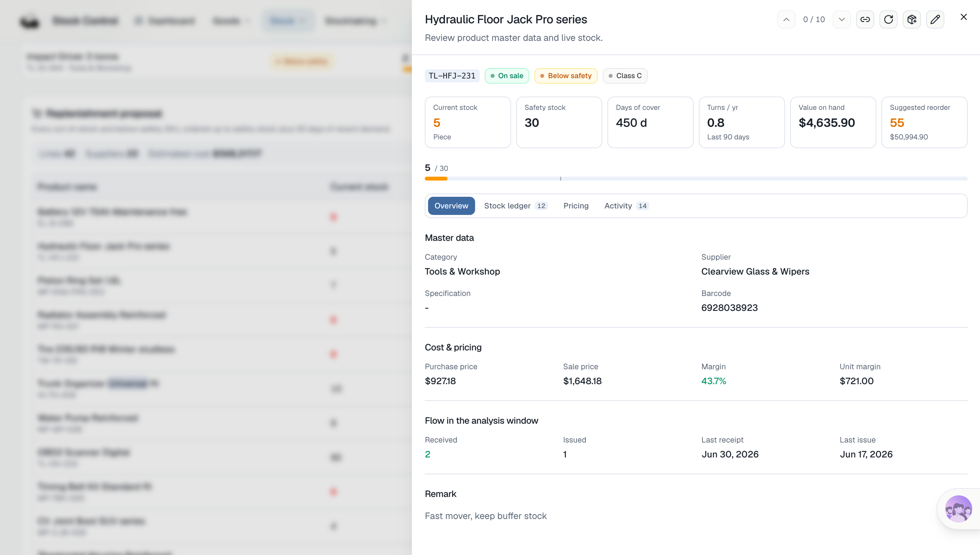Image resolution: width=980 pixels, height=555 pixels.
Task: Go to previous product with up chevron
Action: pyautogui.click(x=786, y=19)
